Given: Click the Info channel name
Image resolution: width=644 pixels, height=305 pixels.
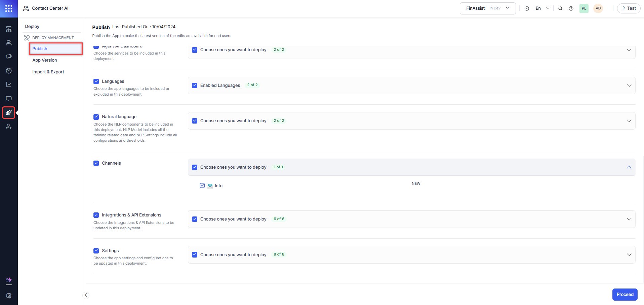Looking at the screenshot, I should 218,186.
